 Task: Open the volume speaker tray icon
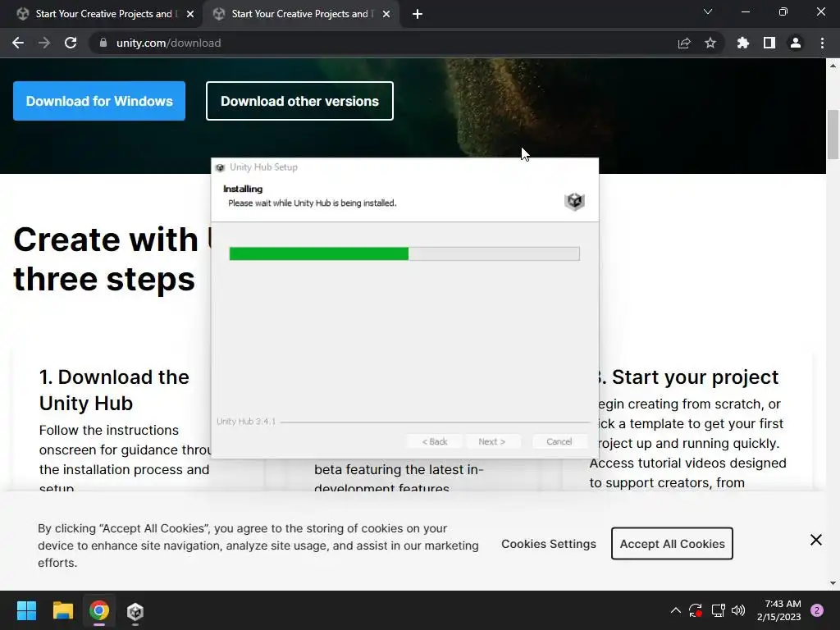click(x=738, y=610)
